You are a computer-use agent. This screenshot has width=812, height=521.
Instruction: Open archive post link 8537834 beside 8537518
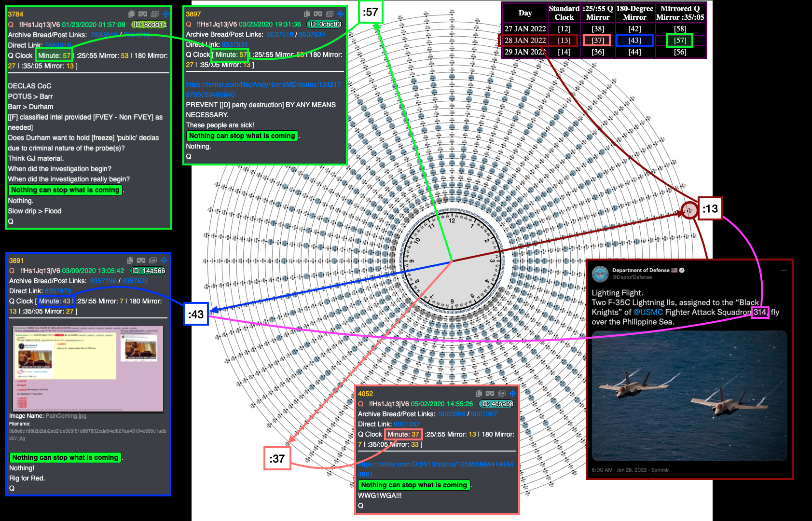(x=312, y=34)
